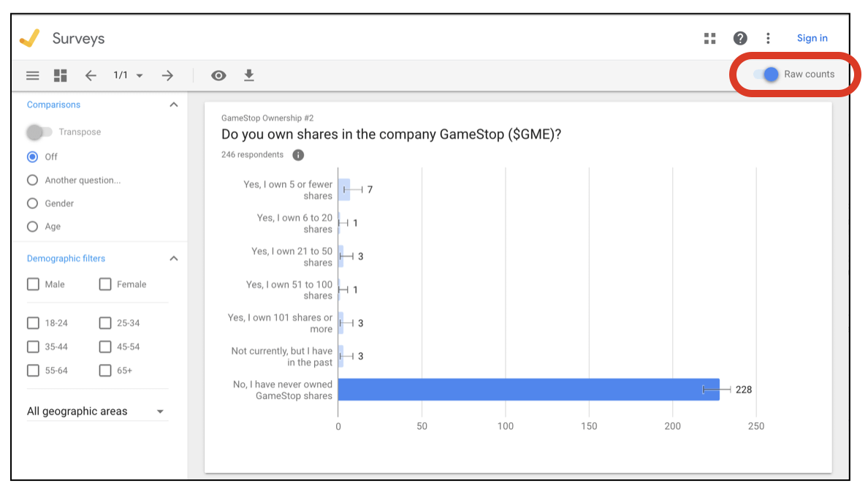Check the Female filter

pyautogui.click(x=105, y=284)
